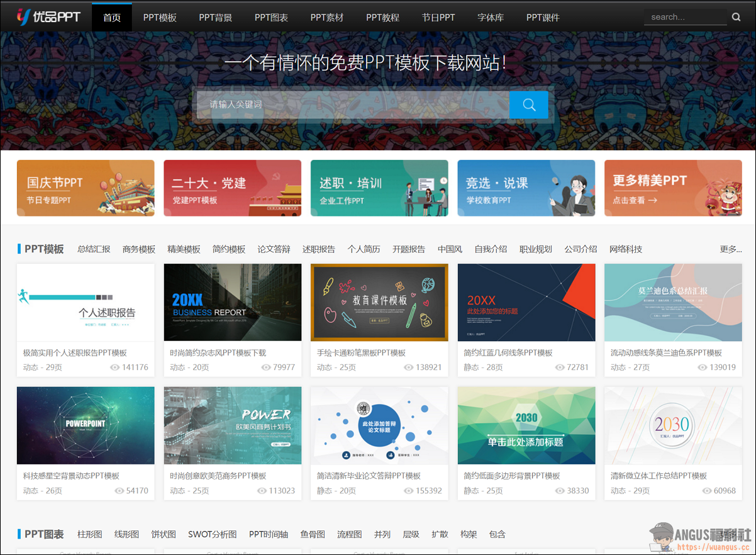The width and height of the screenshot is (756, 555).
Task: Click title 流动动感线条莫兰迪色系PPT模板
Action: coord(666,353)
